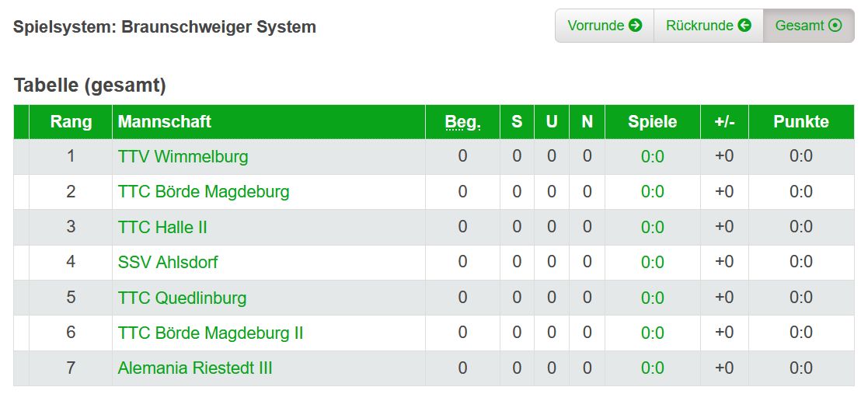Click the Beg. column header abbreviation
This screenshot has width=868, height=401.
(x=462, y=122)
